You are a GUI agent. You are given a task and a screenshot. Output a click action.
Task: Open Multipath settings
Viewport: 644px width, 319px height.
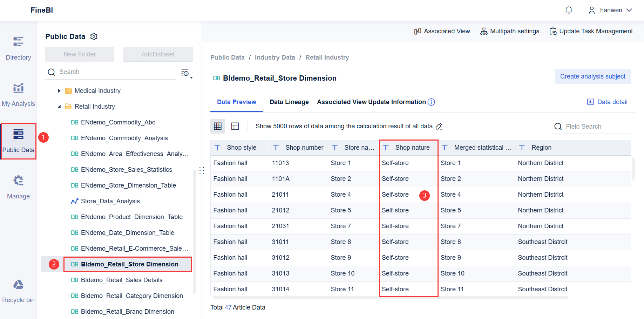tap(509, 31)
